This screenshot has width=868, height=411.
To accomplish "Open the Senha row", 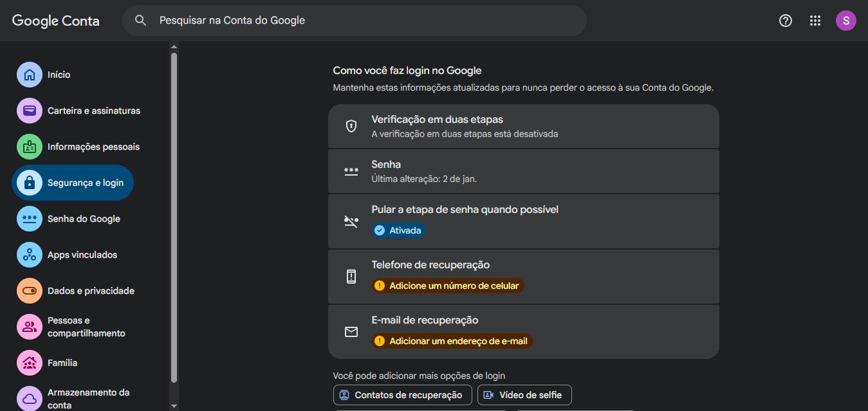I will tap(524, 171).
